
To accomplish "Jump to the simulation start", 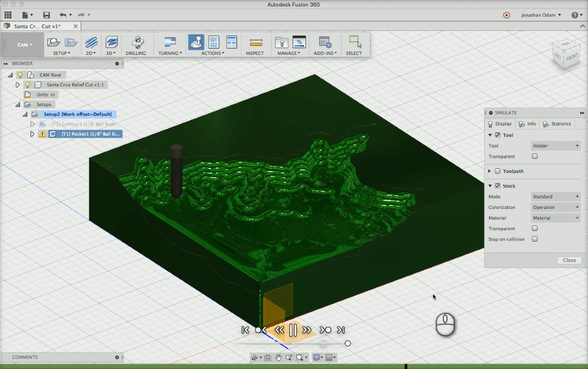I will (245, 330).
